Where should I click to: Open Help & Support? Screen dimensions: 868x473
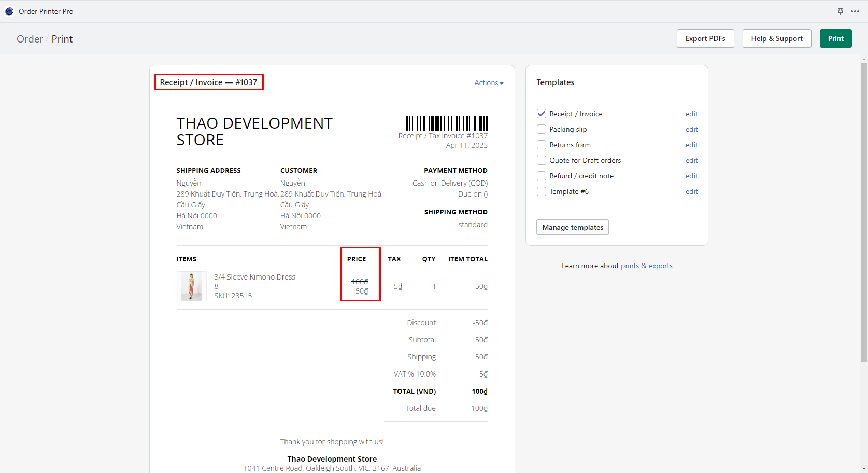coord(776,38)
